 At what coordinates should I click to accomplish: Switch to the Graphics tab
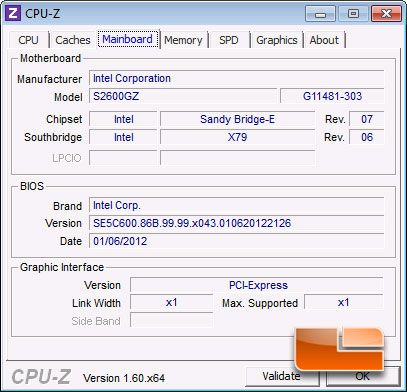277,40
